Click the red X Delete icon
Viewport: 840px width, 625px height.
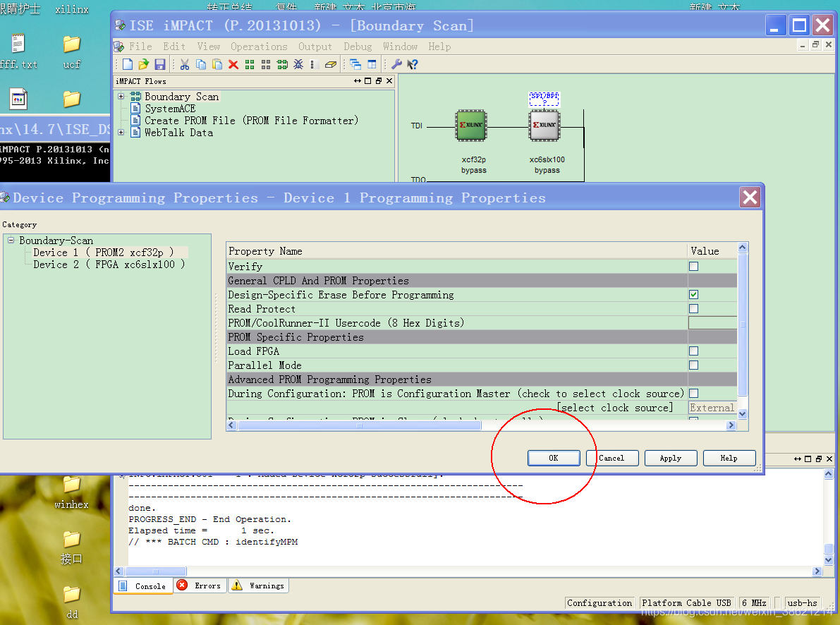tap(233, 64)
